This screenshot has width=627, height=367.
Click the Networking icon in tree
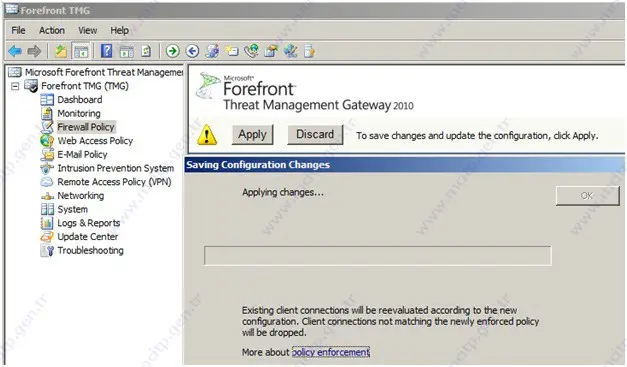(x=47, y=196)
